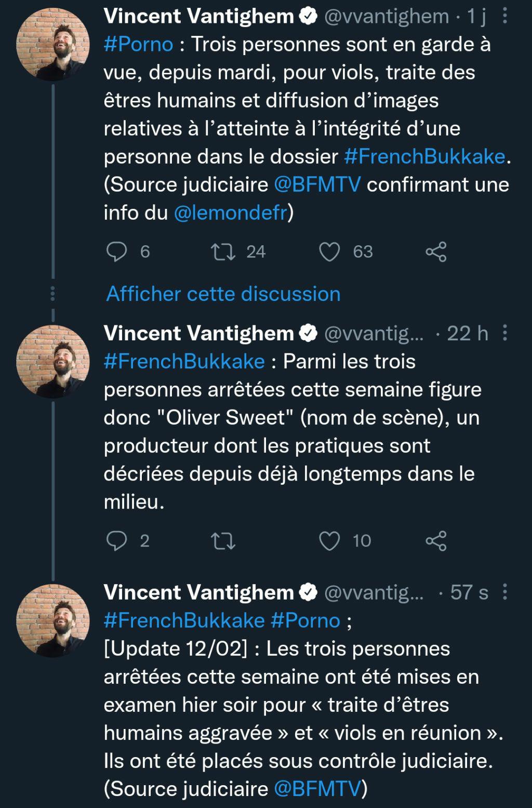Open the first tweet's profile avatar
The height and width of the screenshot is (808, 532).
[53, 45]
